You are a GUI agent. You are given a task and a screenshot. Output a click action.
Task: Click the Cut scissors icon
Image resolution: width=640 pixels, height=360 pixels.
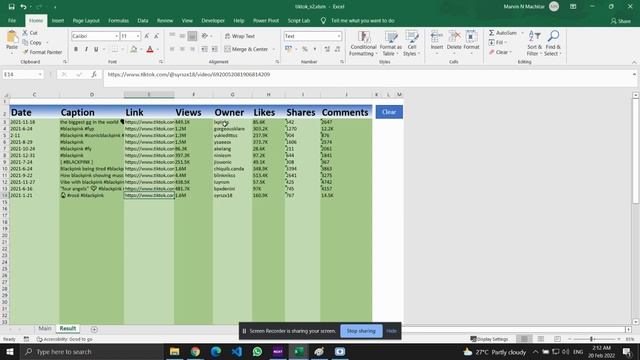point(25,33)
